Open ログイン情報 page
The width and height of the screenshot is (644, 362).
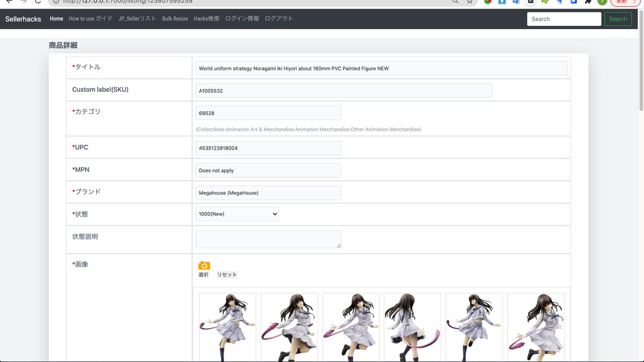click(x=242, y=19)
